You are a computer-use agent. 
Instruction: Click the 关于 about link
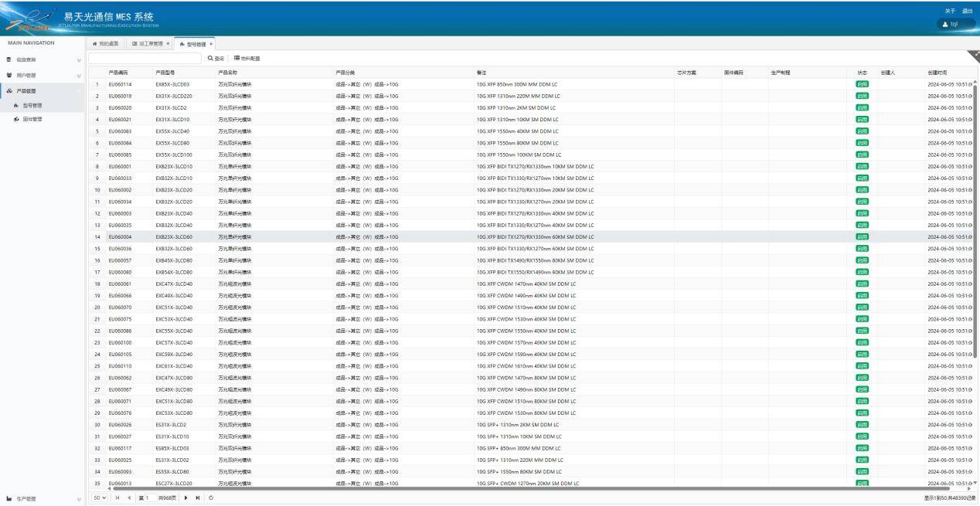[950, 12]
